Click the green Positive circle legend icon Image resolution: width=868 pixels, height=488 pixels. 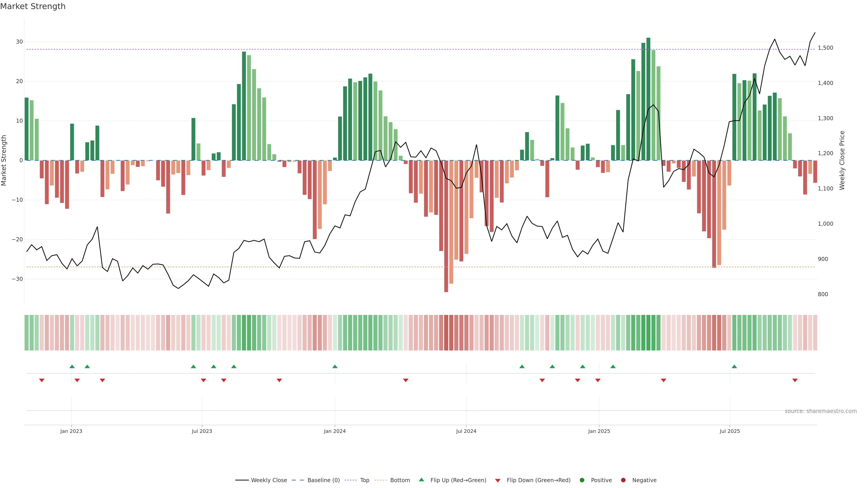point(582,480)
